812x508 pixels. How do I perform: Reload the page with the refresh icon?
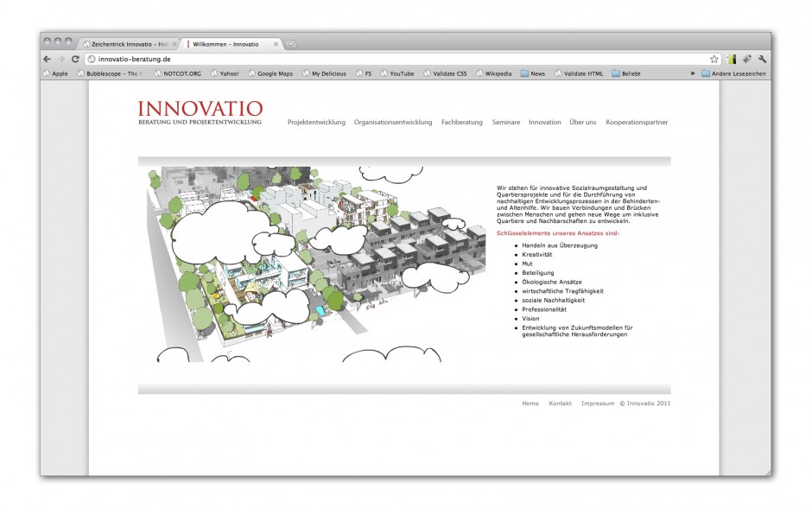(x=75, y=59)
